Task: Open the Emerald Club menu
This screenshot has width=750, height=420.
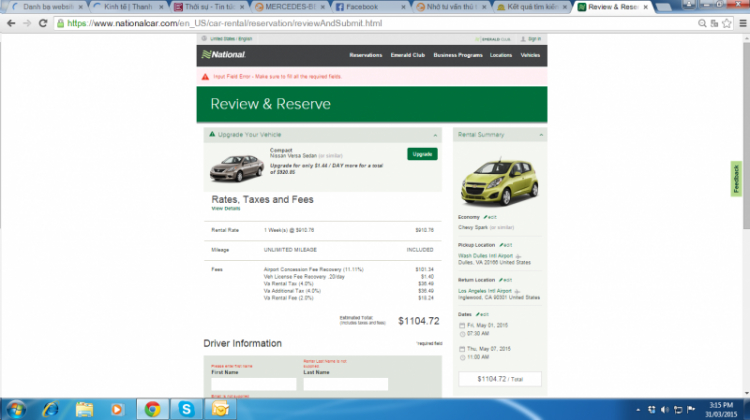Action: coord(408,55)
